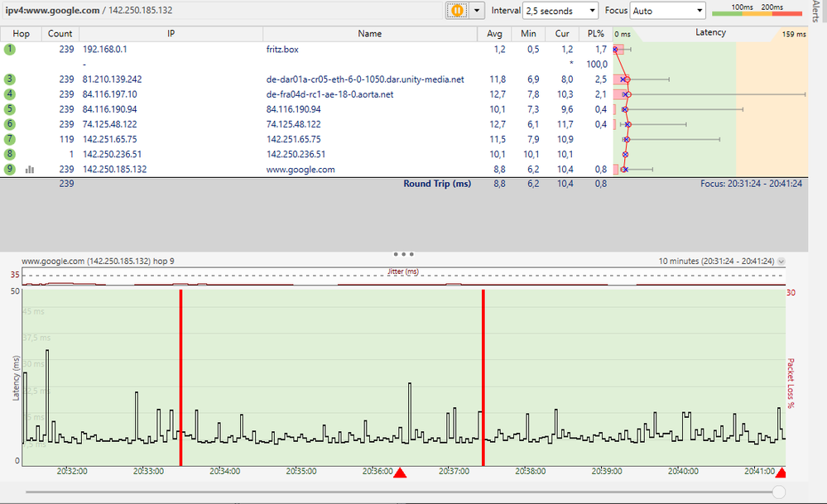Select IP 142.251.65.75 in the IP column

pos(110,139)
